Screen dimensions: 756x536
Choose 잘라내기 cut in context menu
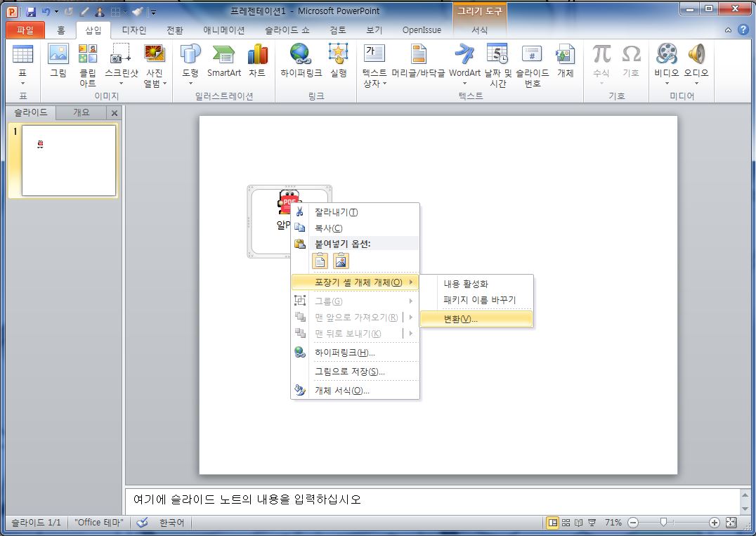pos(356,212)
